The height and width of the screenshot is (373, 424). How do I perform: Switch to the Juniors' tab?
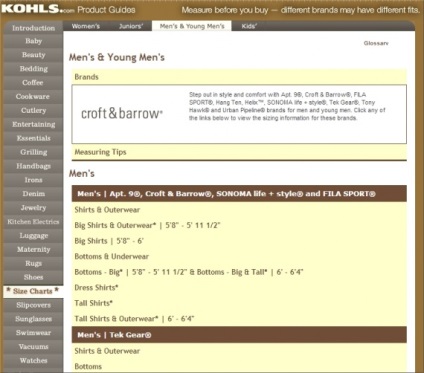tap(131, 26)
